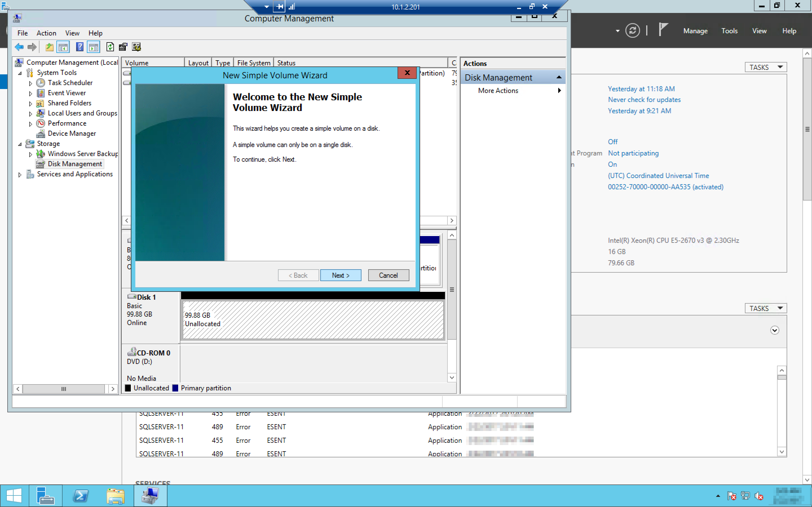This screenshot has width=812, height=507.
Task: Open the Tools menu in Server Manager
Action: (729, 31)
